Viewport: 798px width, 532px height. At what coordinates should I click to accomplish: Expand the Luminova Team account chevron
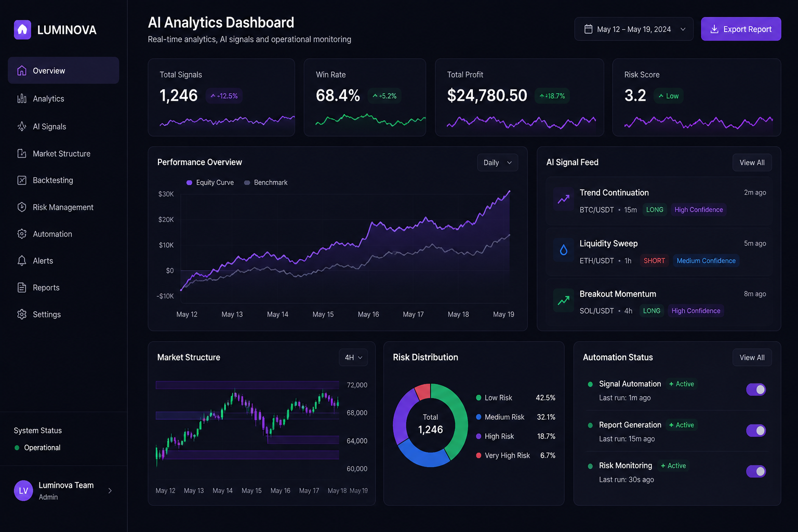pos(110,490)
